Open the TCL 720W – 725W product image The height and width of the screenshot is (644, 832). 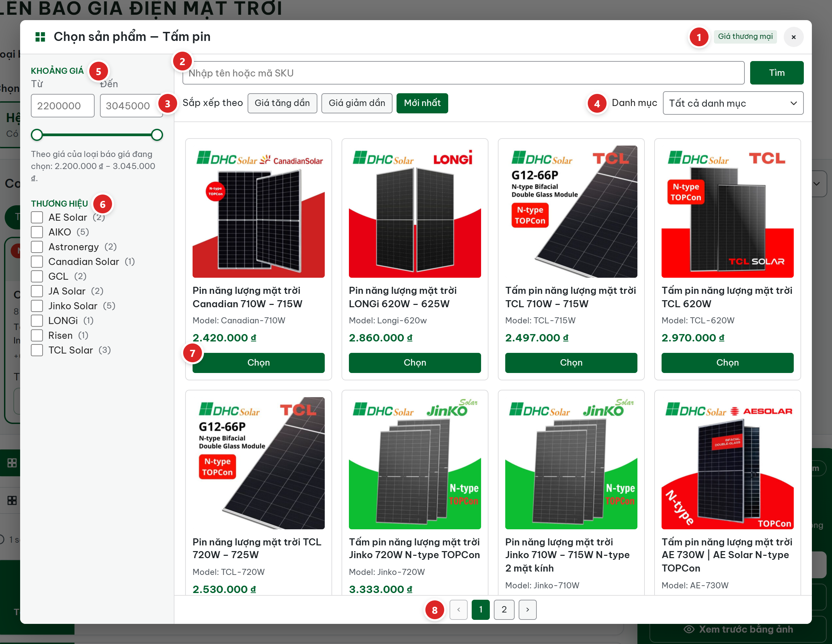click(x=258, y=463)
